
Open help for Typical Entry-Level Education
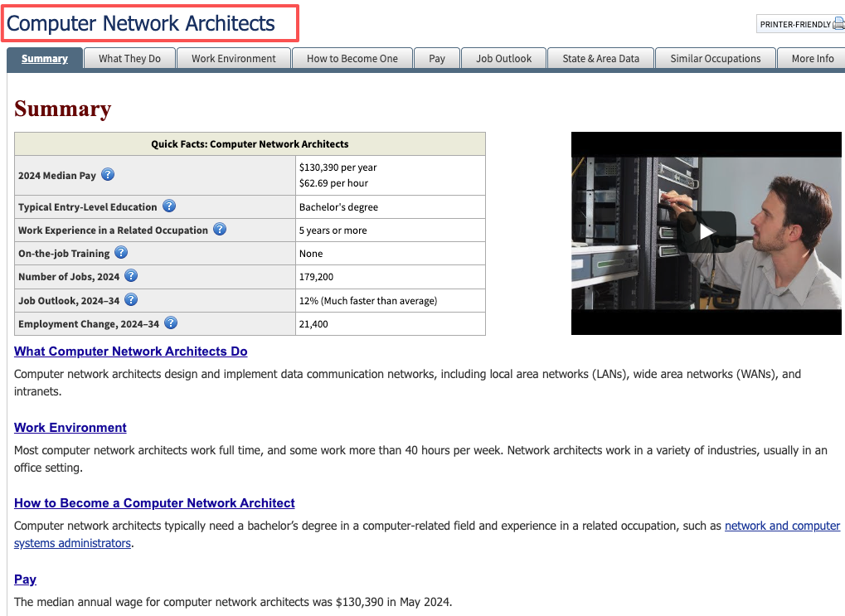168,206
